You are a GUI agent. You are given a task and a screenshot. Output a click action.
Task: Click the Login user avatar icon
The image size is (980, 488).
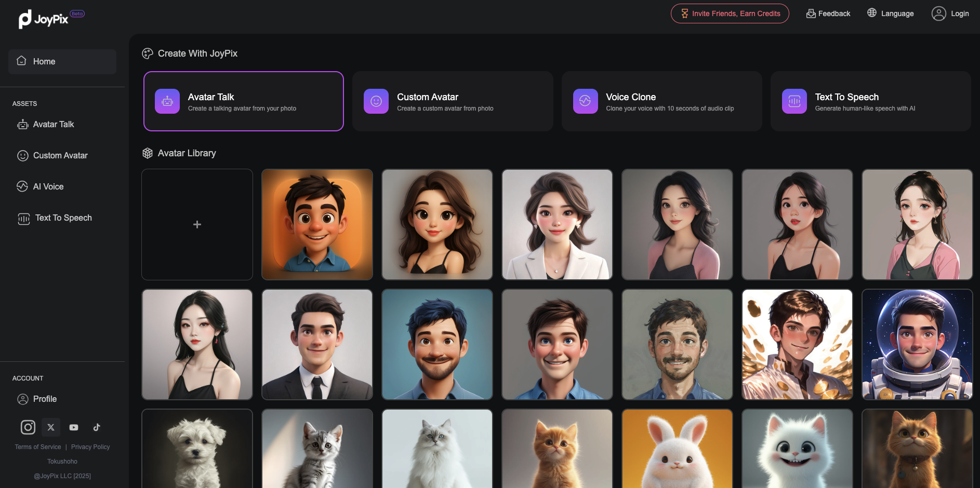point(938,13)
